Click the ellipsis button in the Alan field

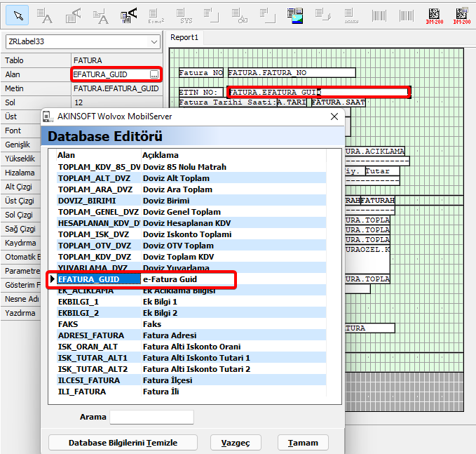pos(154,74)
